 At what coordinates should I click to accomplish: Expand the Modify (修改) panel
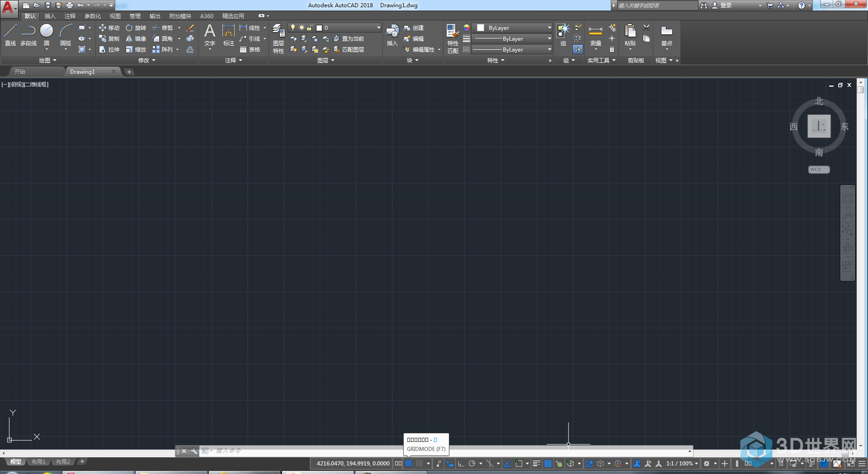click(x=146, y=60)
